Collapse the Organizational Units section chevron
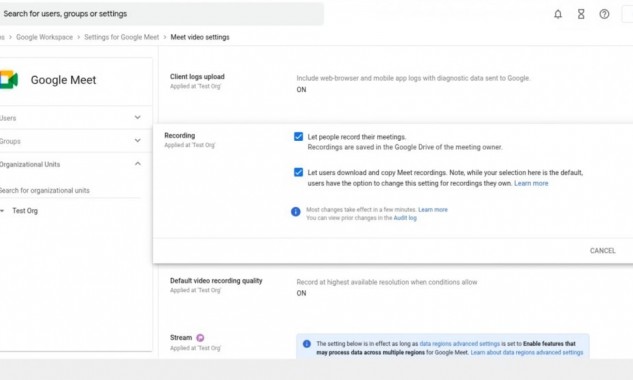This screenshot has width=633, height=380. [x=138, y=164]
